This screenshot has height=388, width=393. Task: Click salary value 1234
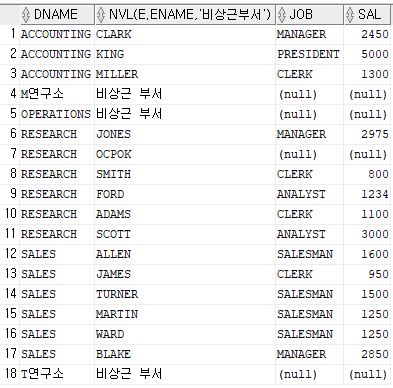[x=375, y=194]
